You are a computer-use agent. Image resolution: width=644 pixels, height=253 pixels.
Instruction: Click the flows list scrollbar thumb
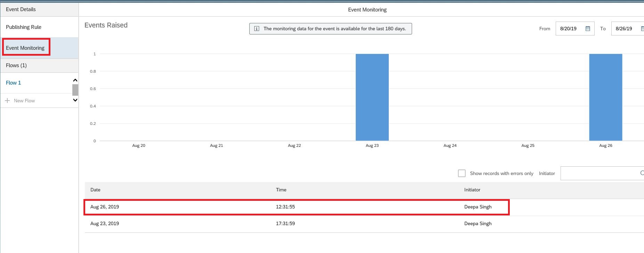point(75,90)
